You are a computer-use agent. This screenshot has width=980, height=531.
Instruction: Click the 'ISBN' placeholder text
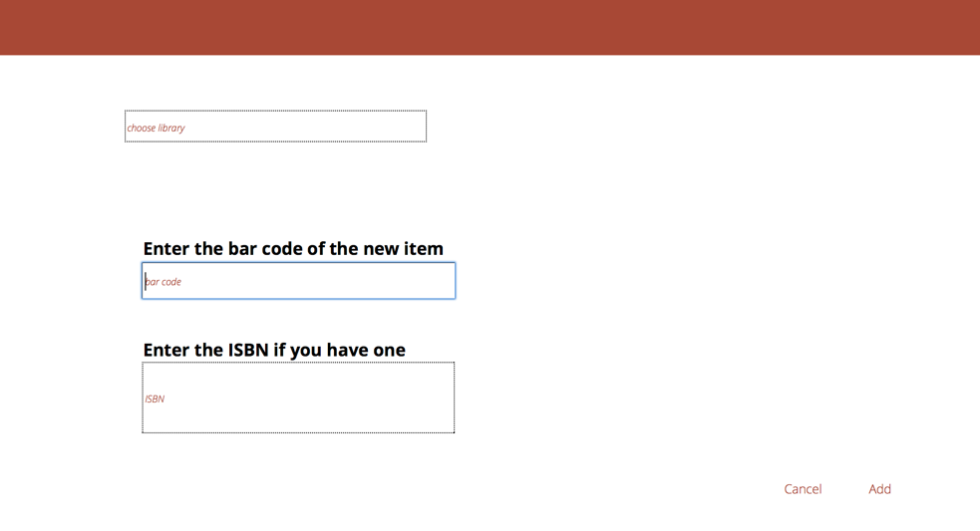tap(155, 398)
